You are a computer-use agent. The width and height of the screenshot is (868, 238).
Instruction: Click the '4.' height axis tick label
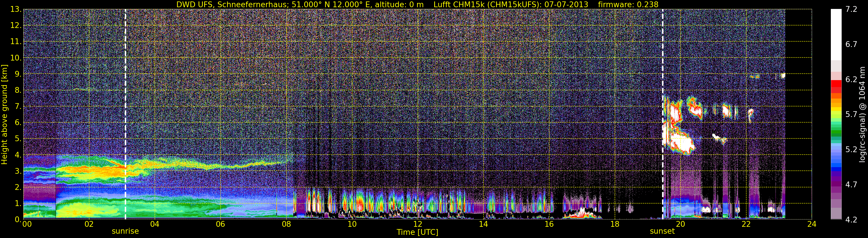coord(18,155)
